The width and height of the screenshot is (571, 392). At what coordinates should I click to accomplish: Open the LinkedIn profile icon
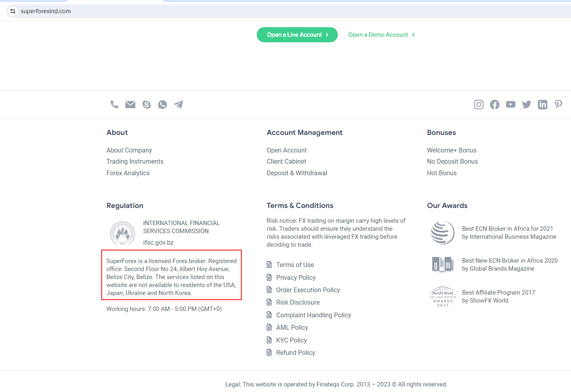coord(543,105)
